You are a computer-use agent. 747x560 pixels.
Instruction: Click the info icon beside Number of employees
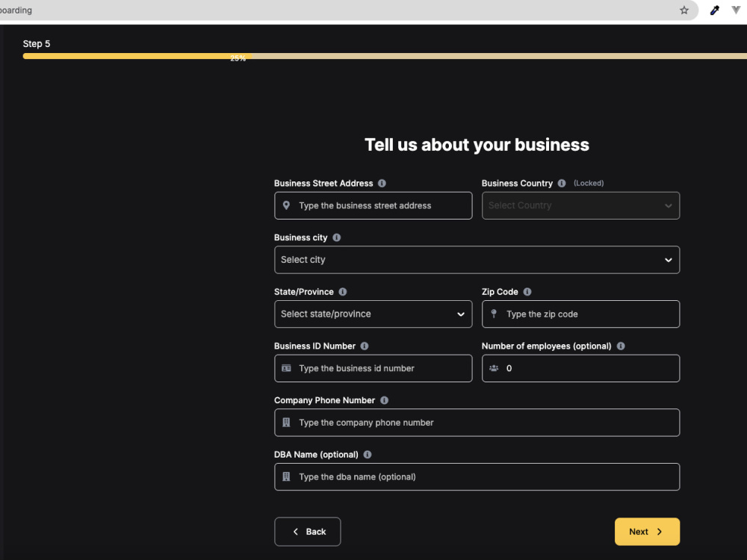[621, 346]
